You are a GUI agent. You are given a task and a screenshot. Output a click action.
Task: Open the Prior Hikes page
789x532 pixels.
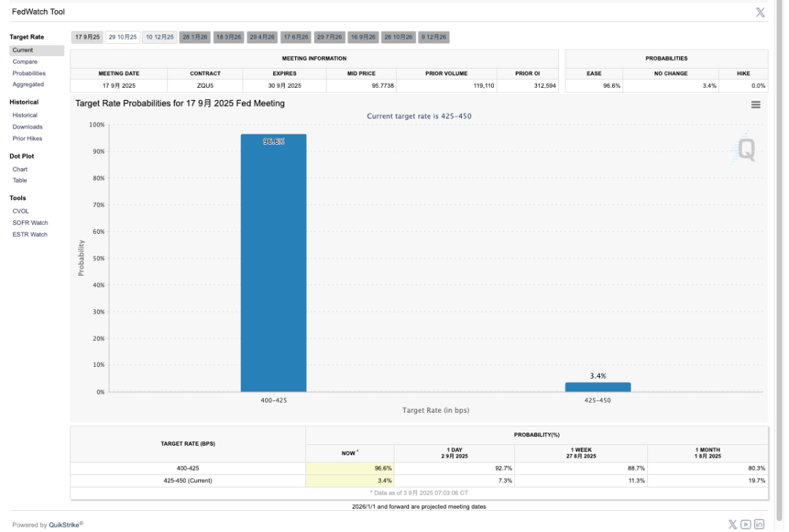(28, 138)
